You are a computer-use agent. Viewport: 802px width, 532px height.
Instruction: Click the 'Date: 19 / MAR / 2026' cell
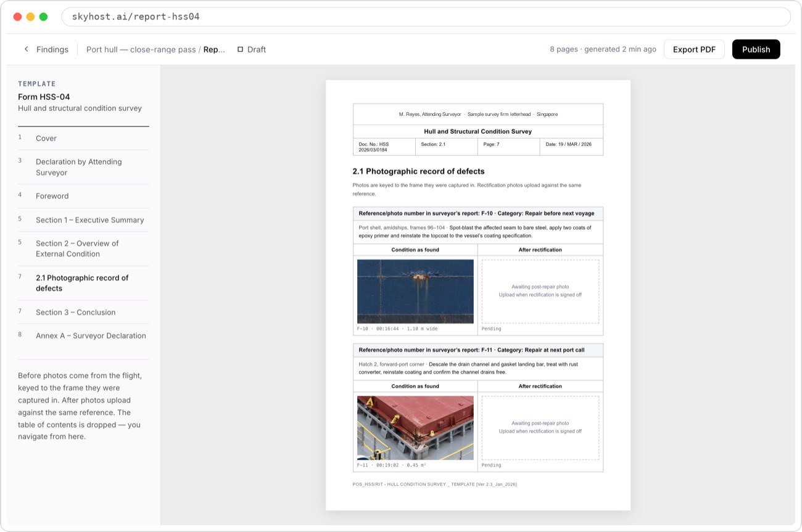(x=571, y=147)
